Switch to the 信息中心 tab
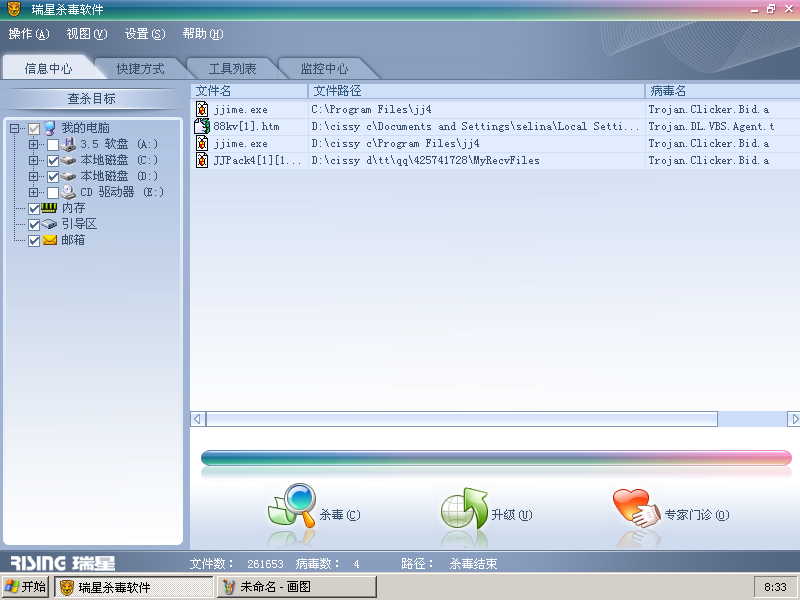Screen dimensions: 800x600 pos(48,68)
